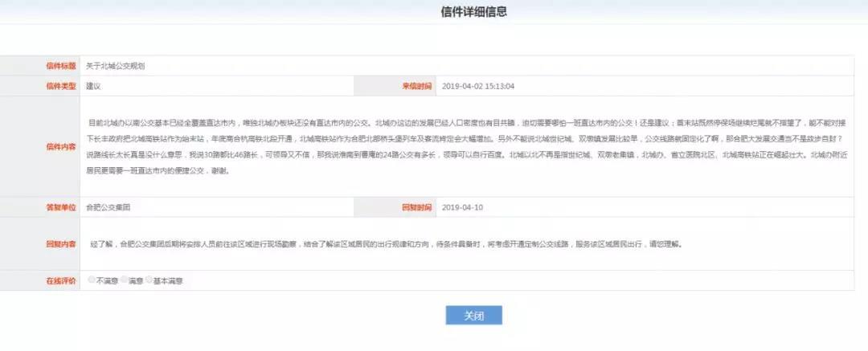
Task: Click the 回复内容 field label
Action: [x=61, y=243]
